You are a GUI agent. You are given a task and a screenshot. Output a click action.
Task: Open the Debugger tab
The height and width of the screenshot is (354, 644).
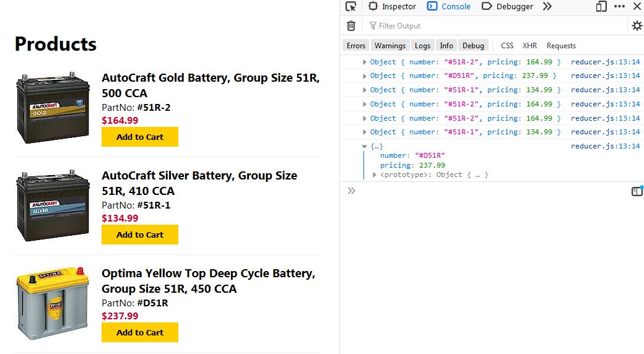coord(508,7)
